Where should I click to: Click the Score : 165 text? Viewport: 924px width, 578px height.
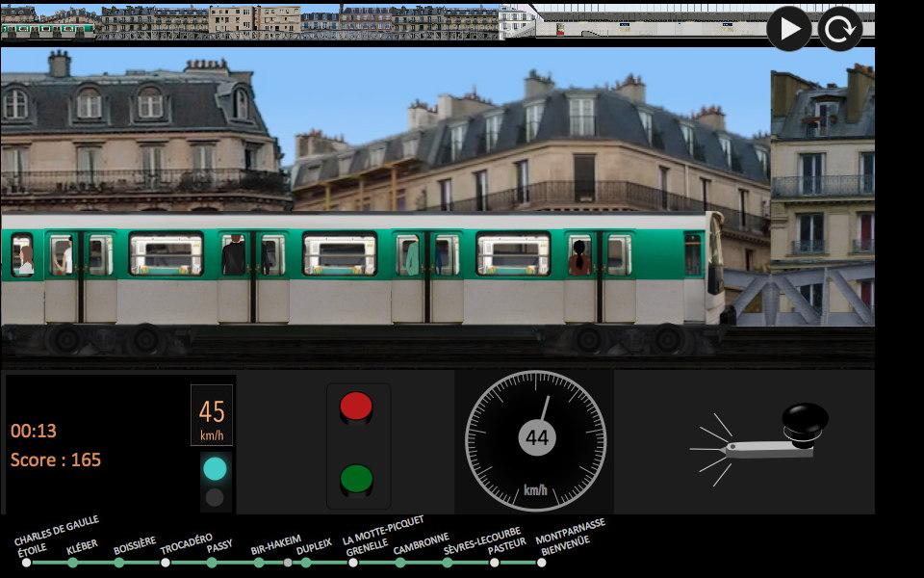[x=57, y=460]
